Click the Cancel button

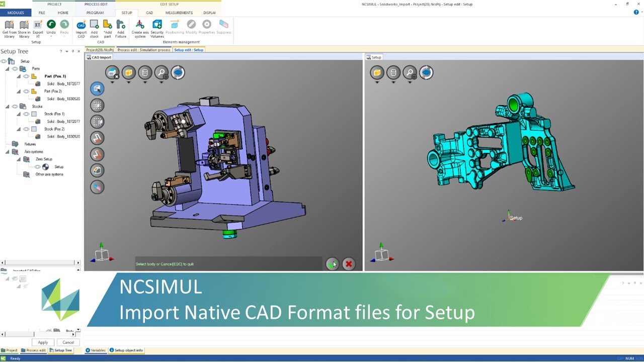point(68,342)
